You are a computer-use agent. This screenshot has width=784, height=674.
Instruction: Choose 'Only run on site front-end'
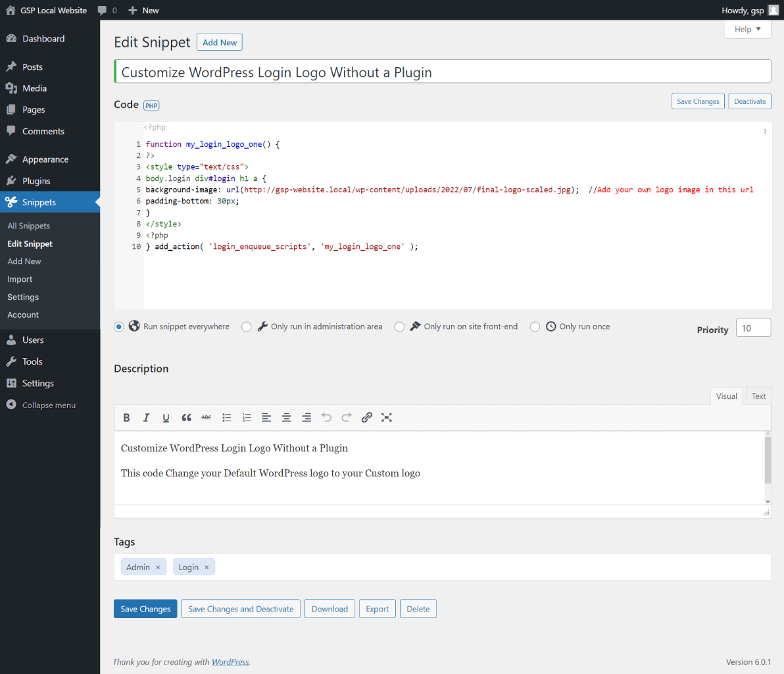399,326
